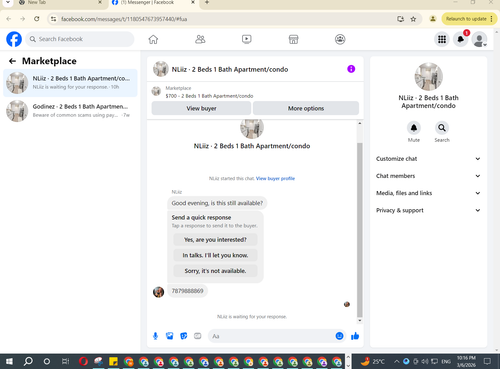Expand the Customize chat section
500x369 pixels.
pos(428,159)
